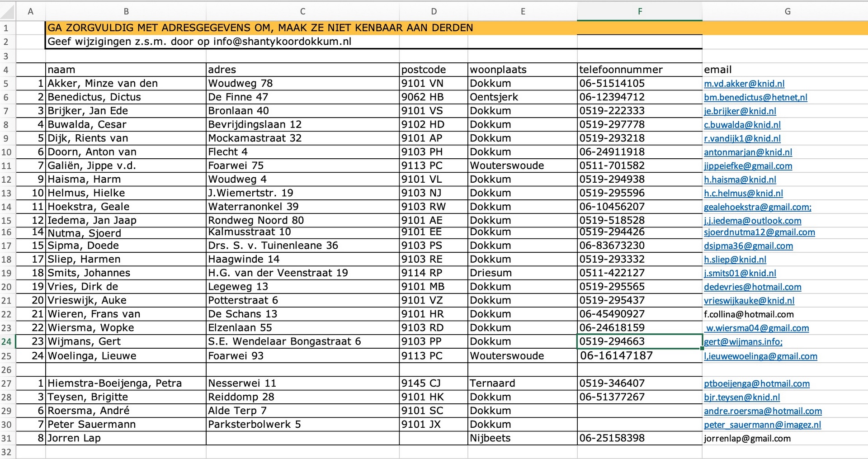Click the dedevries@hotmail.com email link
This screenshot has width=868, height=459.
click(752, 287)
